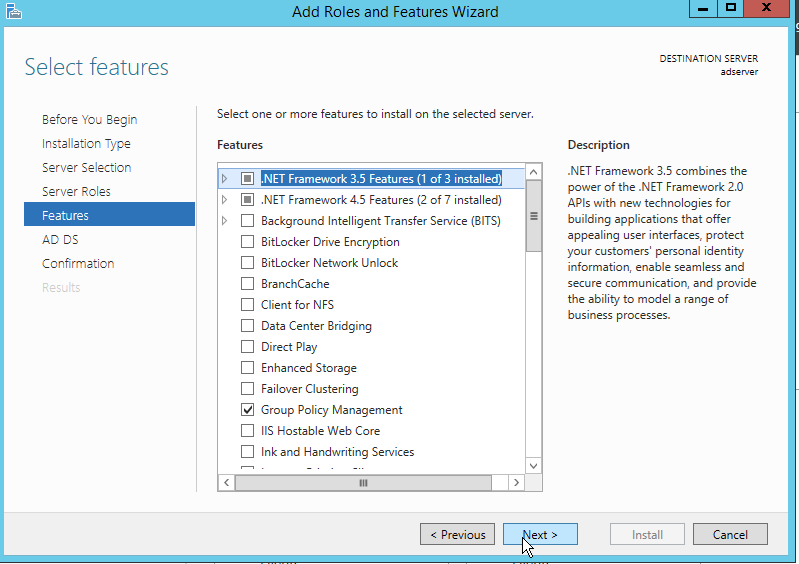Close the wizard with the X button
Viewport: 799px width, 564px height.
[772, 8]
